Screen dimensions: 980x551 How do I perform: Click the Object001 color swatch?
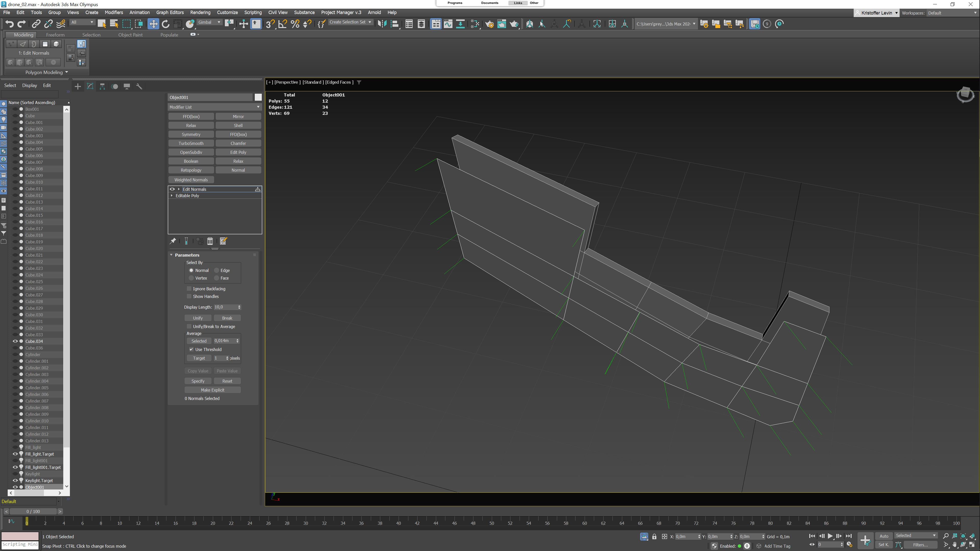258,97
